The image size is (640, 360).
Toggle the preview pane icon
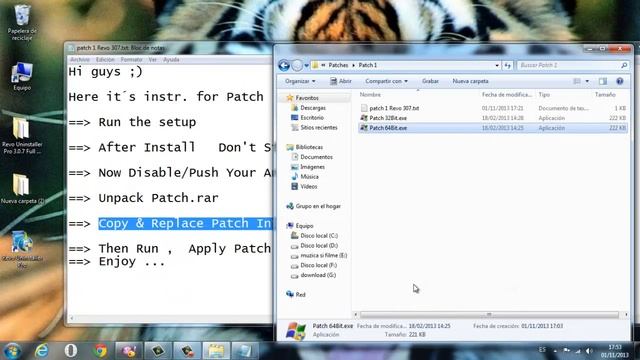coord(603,81)
